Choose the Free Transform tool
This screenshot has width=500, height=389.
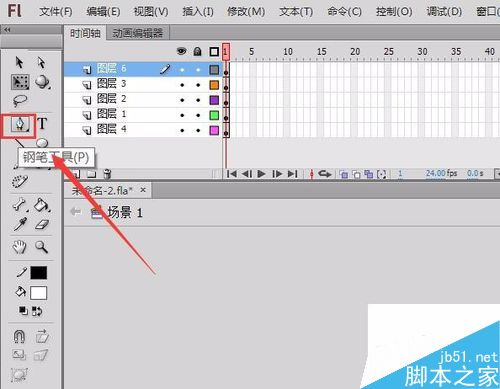tap(20, 82)
